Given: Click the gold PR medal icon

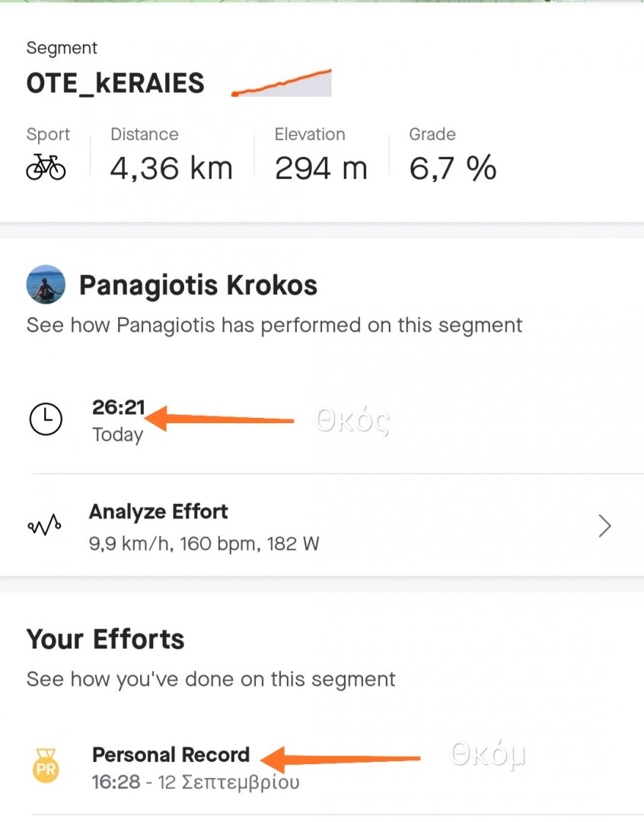Looking at the screenshot, I should pyautogui.click(x=46, y=766).
